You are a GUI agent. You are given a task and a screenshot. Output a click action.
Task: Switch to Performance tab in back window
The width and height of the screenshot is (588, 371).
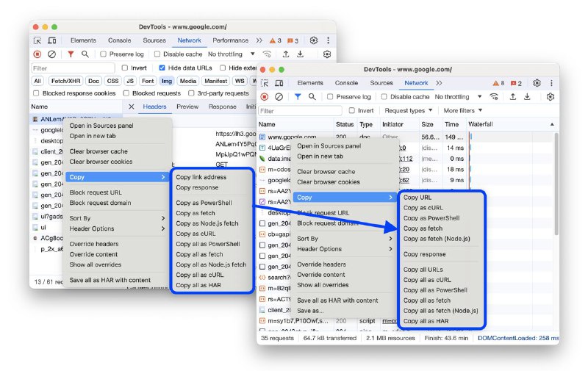coord(230,40)
